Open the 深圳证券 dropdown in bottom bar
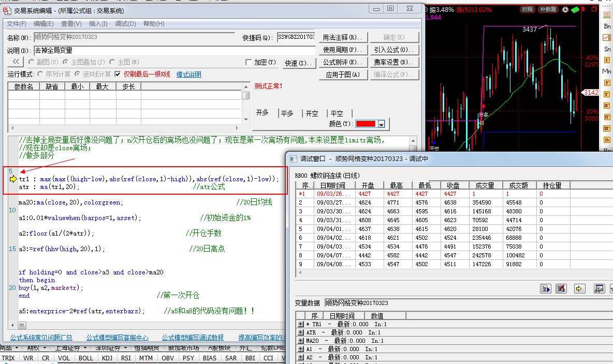Screen dimensions: 613x364 [125, 347]
